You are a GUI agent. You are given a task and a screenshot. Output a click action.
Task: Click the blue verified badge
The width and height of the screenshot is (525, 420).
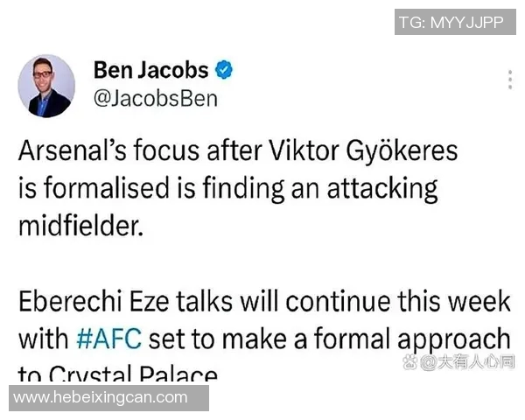click(223, 70)
